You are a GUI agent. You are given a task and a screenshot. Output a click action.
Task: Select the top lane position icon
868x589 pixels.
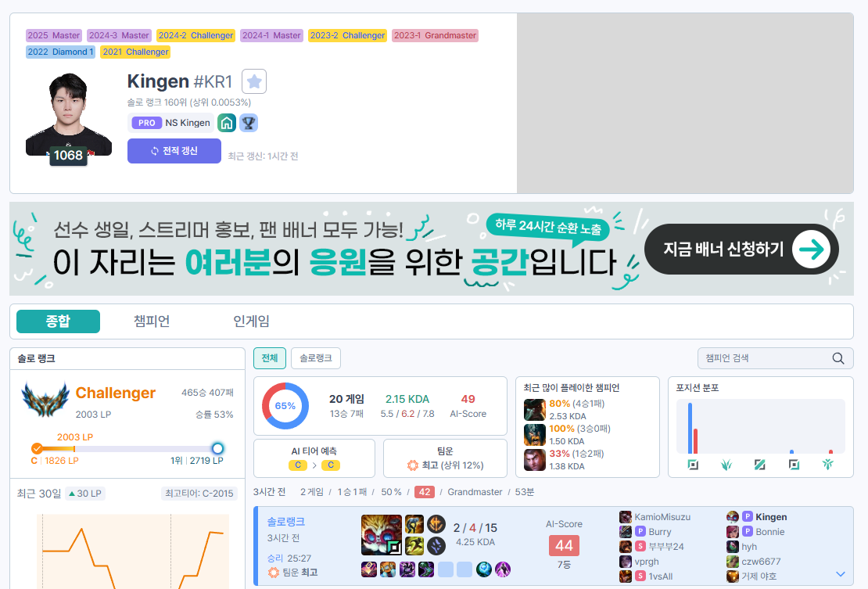coord(693,465)
